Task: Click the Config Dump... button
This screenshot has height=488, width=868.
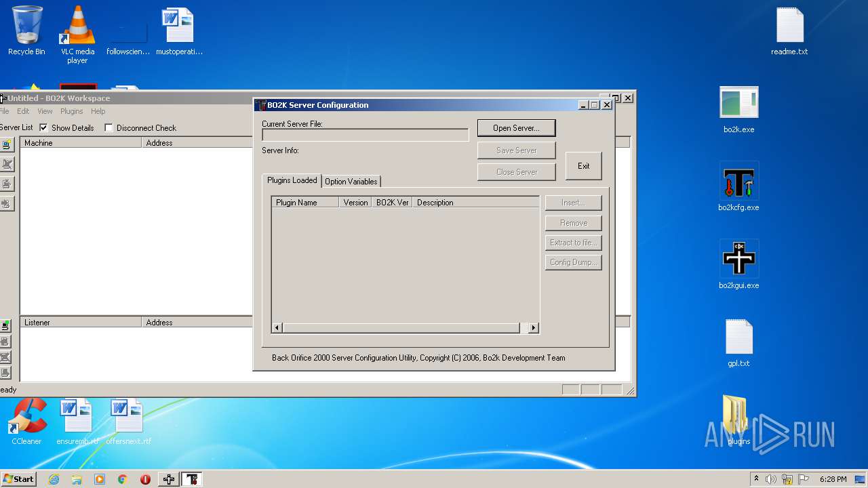Action: point(573,262)
